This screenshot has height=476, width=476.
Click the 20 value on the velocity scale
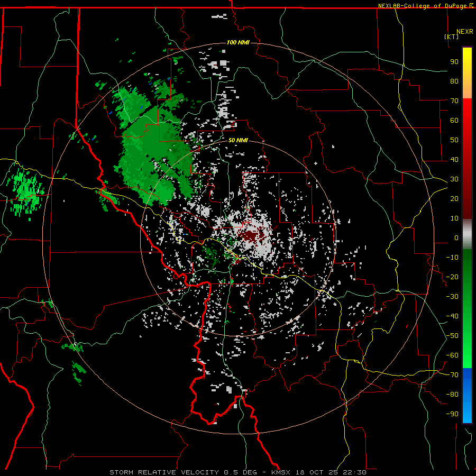pyautogui.click(x=454, y=198)
